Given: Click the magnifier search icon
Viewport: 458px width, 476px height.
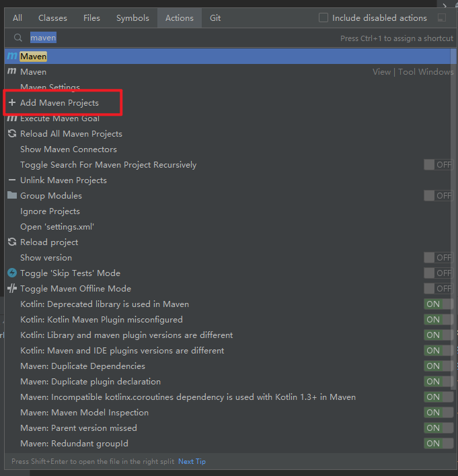Looking at the screenshot, I should click(18, 38).
